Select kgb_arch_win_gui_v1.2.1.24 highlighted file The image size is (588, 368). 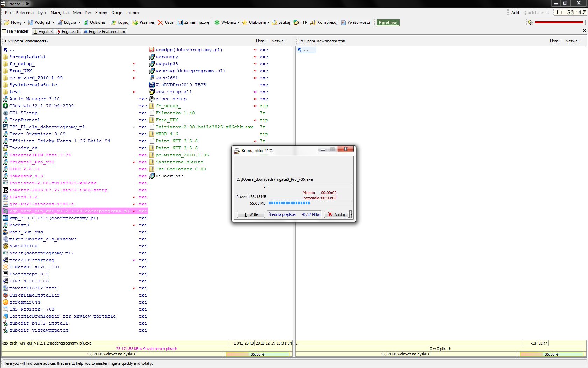click(75, 211)
